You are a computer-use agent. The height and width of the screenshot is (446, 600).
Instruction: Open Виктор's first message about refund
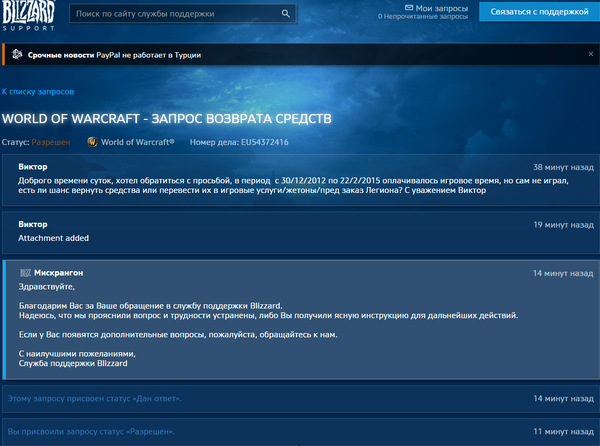252,185
